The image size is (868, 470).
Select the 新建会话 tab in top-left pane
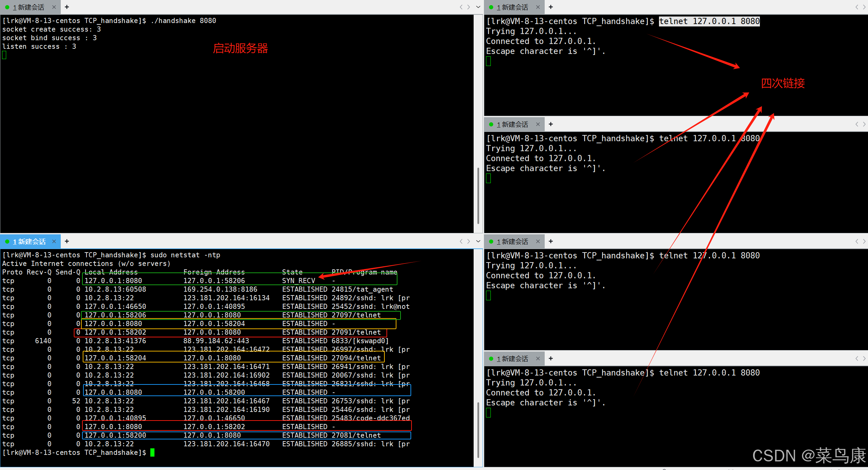point(28,7)
